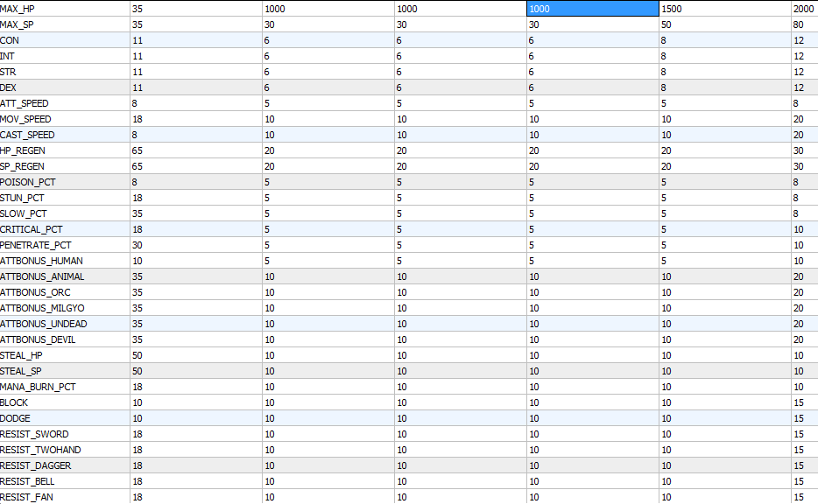Screen dimensions: 818x504
Task: Select the STR row label
Action: click(x=8, y=72)
